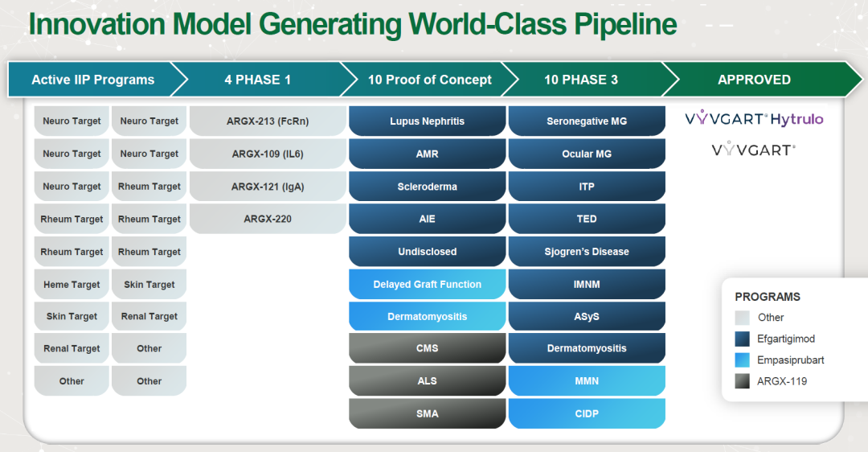Click the light gray Other legend swatch
The width and height of the screenshot is (868, 452).
point(742,318)
